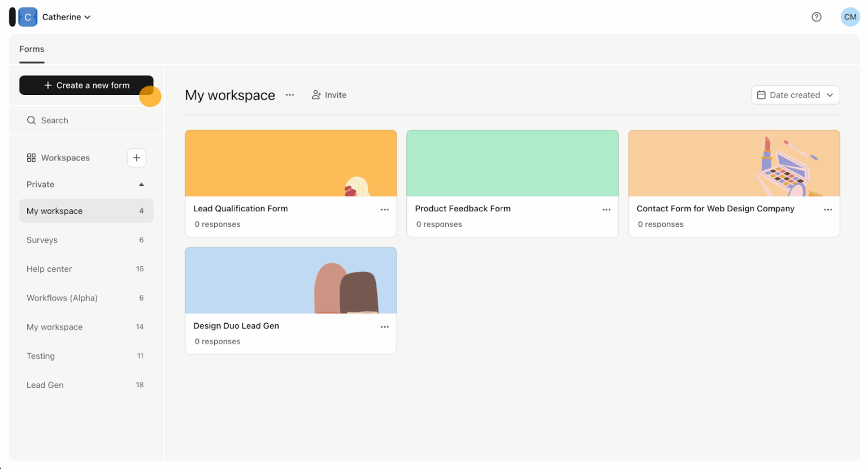Open your CM account avatar
Viewport: 868px width, 469px height.
pos(850,17)
